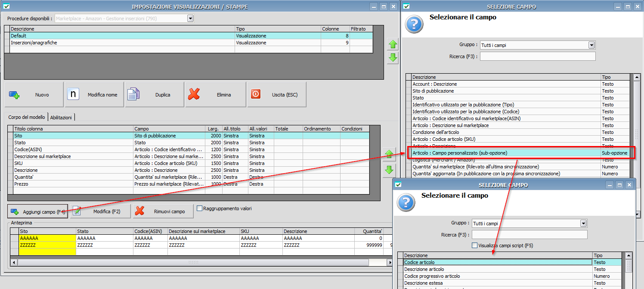Select Account : Descrizione field
Viewport: 644px width, 289px height.
(x=518, y=84)
